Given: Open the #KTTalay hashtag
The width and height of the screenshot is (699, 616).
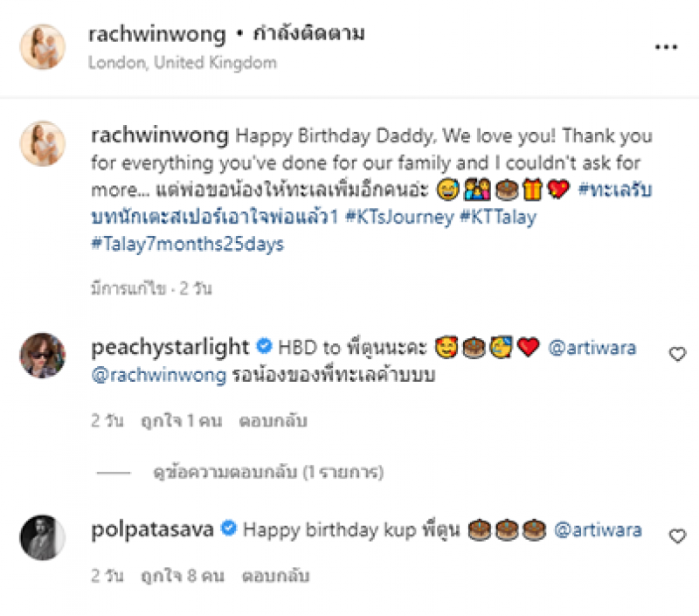Looking at the screenshot, I should pyautogui.click(x=498, y=217).
